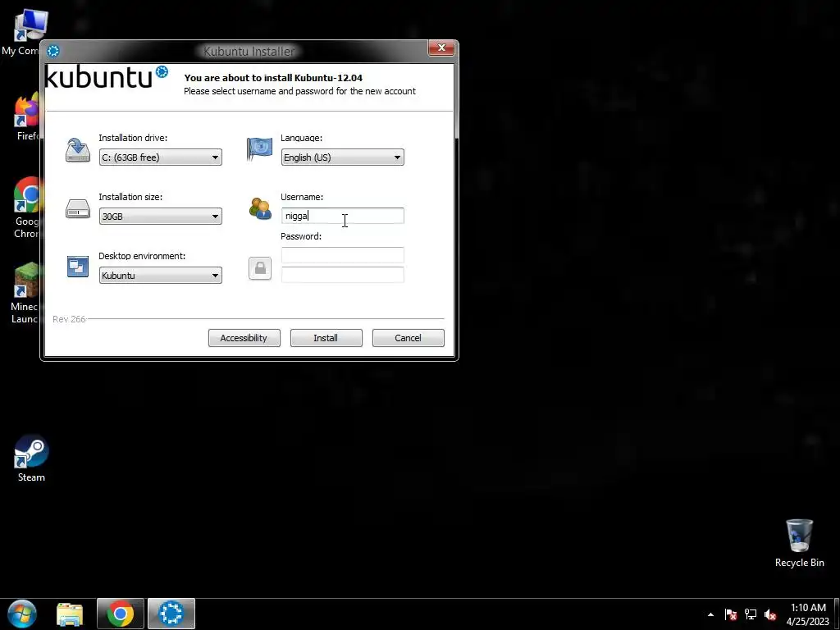The width and height of the screenshot is (840, 630).
Task: Open the Installation size dropdown
Action: pyautogui.click(x=160, y=217)
